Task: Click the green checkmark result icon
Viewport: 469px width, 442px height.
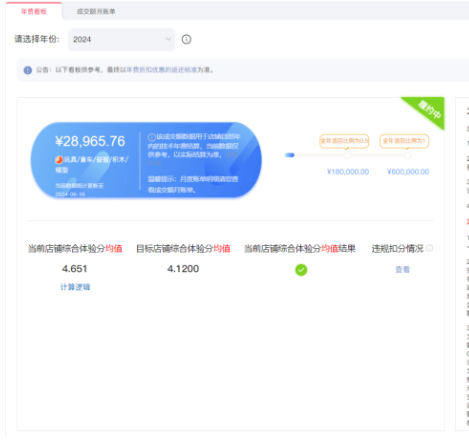Action: point(301,270)
